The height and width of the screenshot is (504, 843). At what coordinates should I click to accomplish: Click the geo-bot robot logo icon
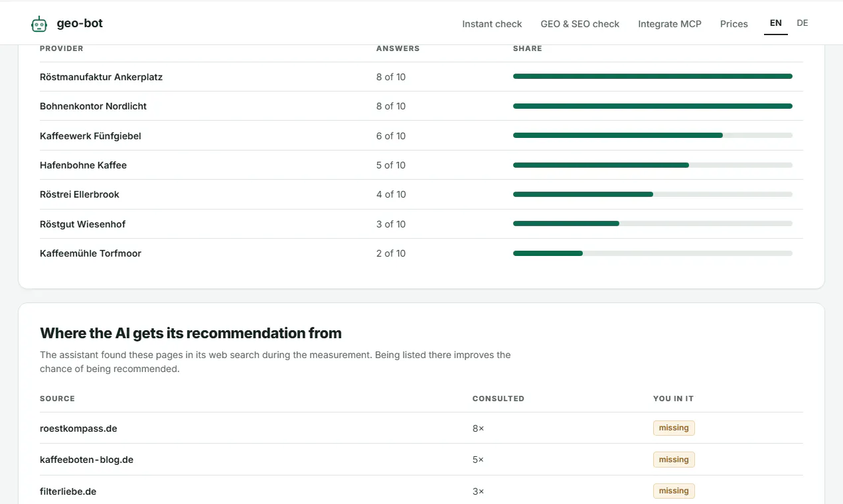(39, 24)
